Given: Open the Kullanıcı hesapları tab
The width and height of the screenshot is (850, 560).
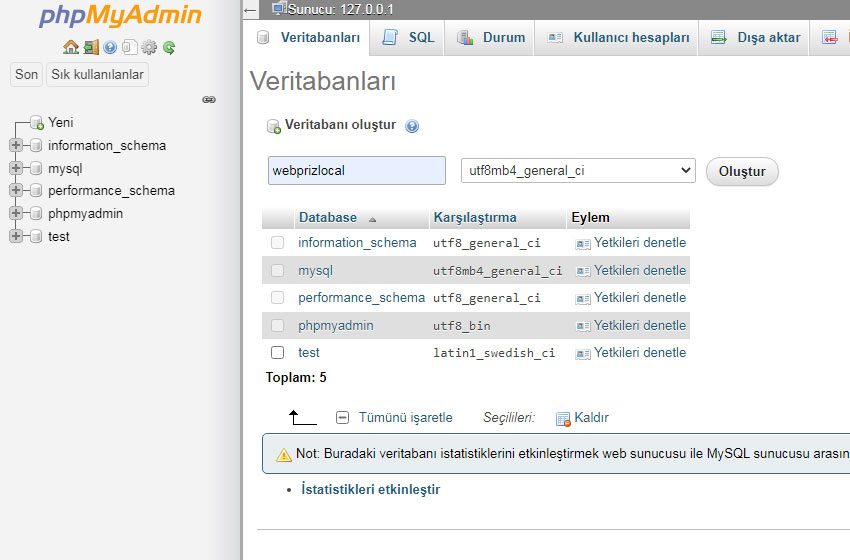Looking at the screenshot, I should tap(617, 37).
